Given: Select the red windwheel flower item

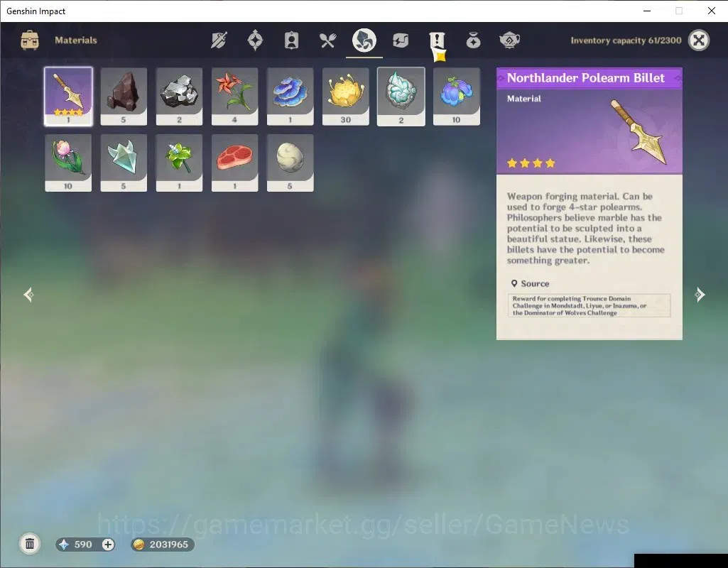Looking at the screenshot, I should [234, 97].
